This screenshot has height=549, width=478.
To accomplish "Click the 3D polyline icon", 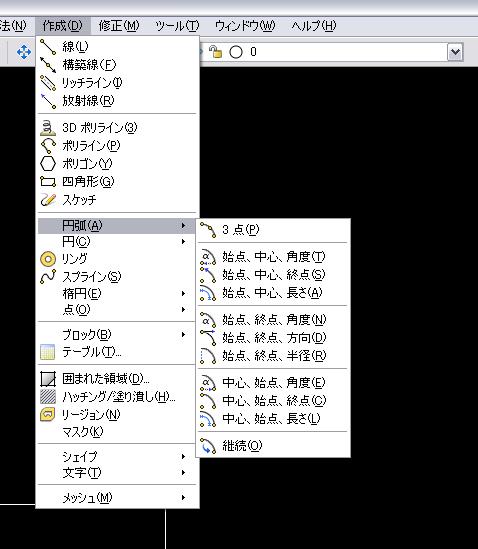I will (x=48, y=128).
